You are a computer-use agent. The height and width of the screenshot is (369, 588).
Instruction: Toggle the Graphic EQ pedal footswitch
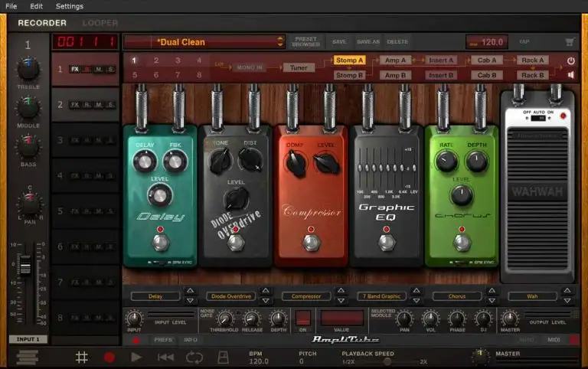point(387,243)
